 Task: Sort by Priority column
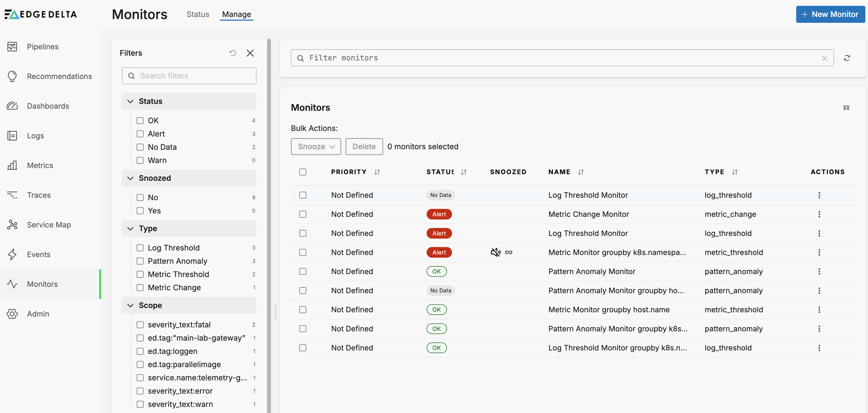[377, 172]
